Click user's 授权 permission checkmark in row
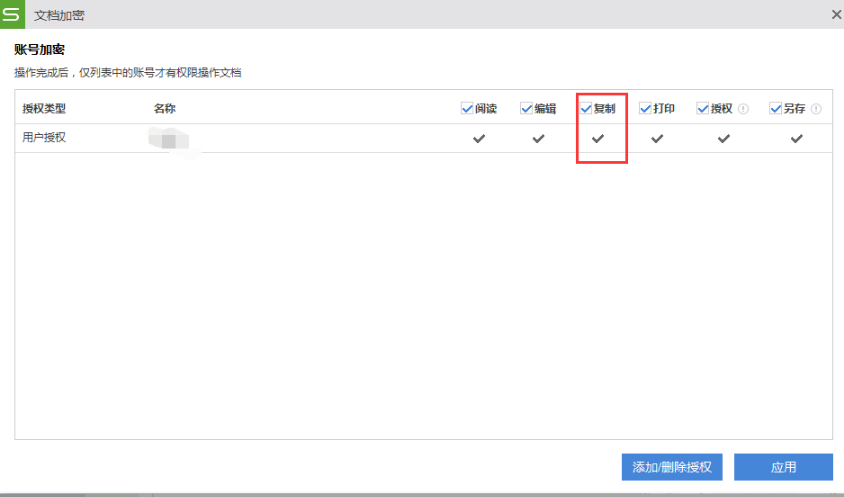The width and height of the screenshot is (844, 497). pos(724,139)
